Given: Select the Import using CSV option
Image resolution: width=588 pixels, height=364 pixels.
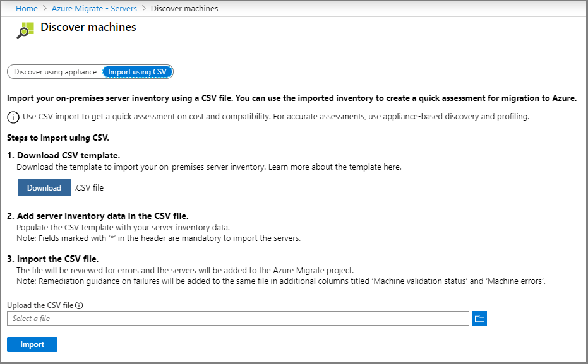Looking at the screenshot, I should point(137,72).
